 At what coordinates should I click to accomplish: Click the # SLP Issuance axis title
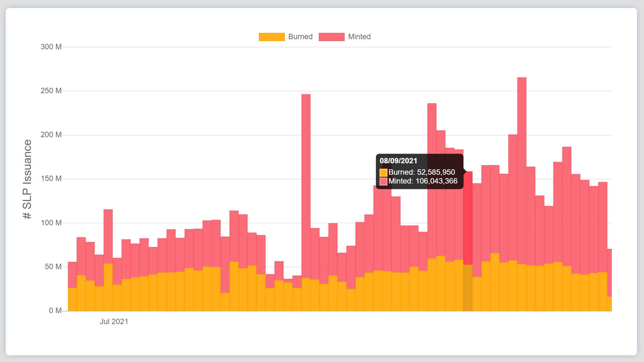[x=27, y=179]
